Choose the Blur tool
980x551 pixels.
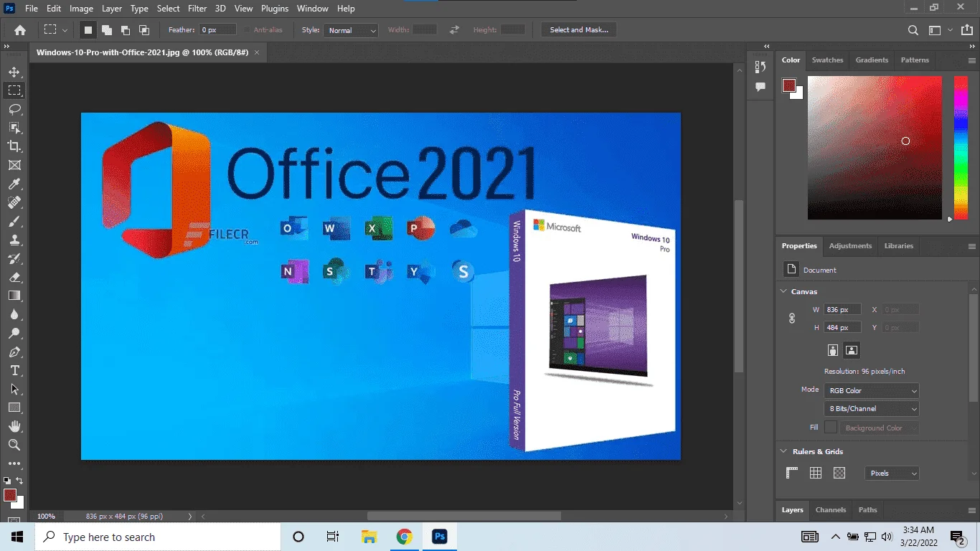[14, 314]
